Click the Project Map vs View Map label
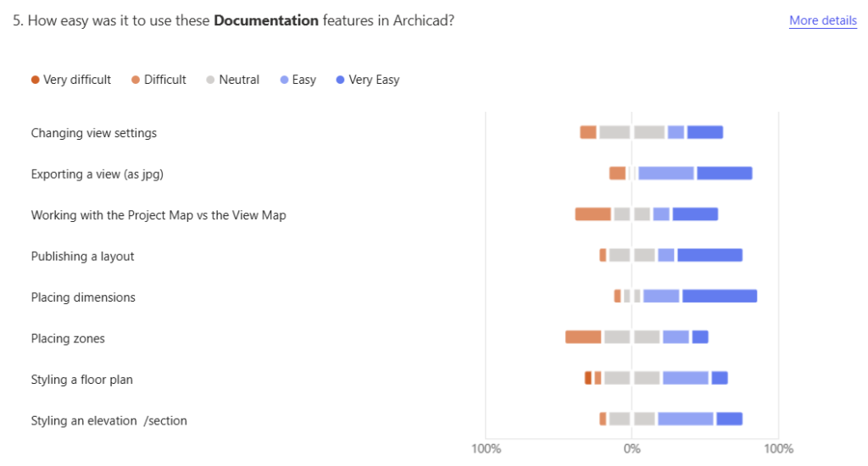 tap(159, 215)
